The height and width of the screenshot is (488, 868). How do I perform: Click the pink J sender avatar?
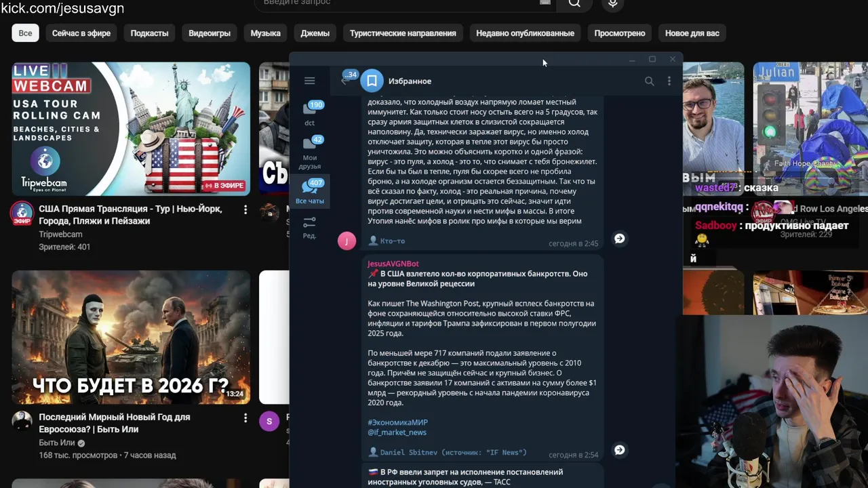(x=347, y=241)
